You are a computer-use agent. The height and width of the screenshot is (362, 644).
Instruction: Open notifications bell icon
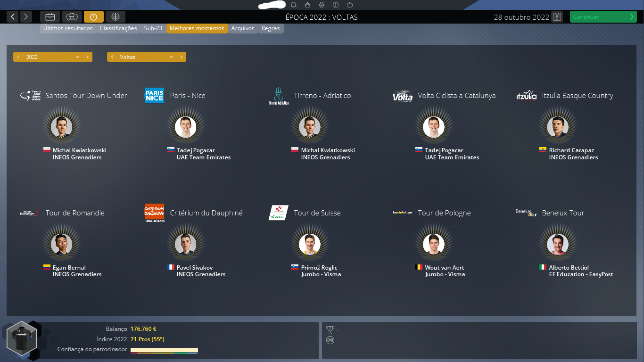click(294, 5)
